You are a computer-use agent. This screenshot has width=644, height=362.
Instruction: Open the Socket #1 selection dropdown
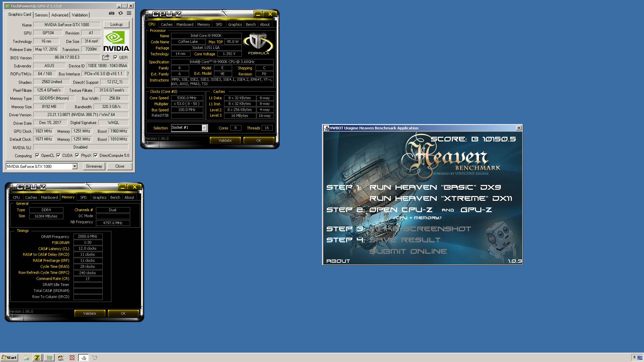204,128
